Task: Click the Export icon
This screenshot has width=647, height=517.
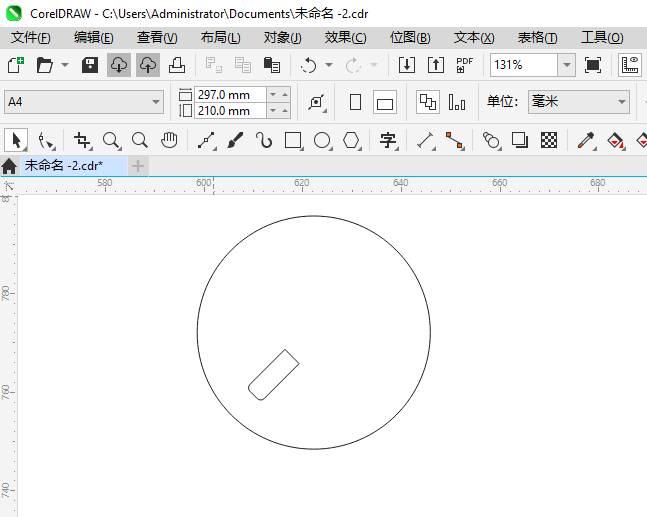Action: tap(436, 65)
